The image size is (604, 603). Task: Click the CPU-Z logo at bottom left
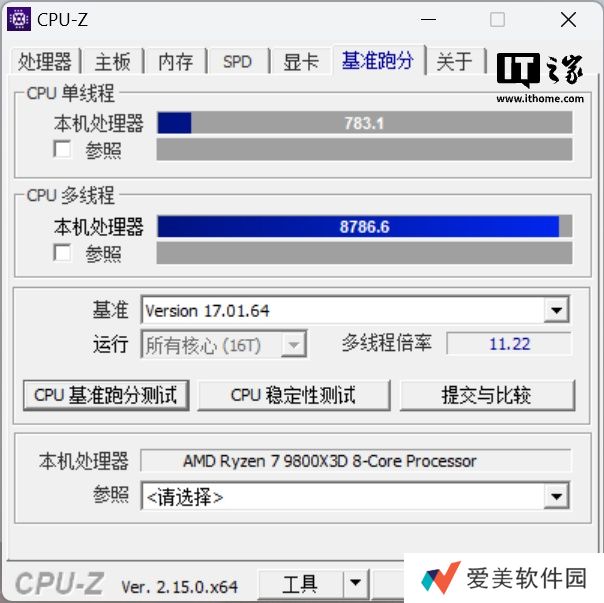(x=59, y=583)
